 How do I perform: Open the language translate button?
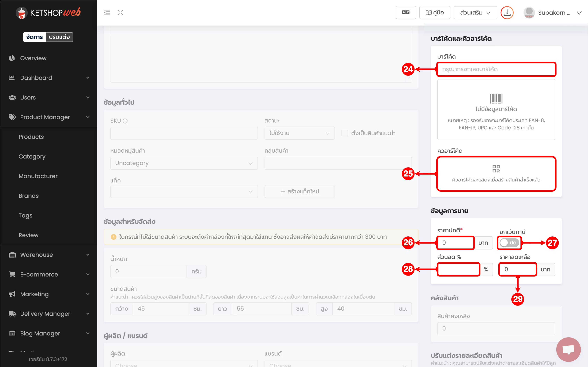coord(405,12)
